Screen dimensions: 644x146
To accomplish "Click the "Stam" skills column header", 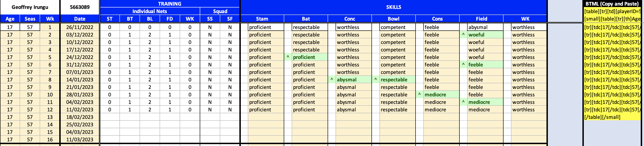I will point(262,19).
